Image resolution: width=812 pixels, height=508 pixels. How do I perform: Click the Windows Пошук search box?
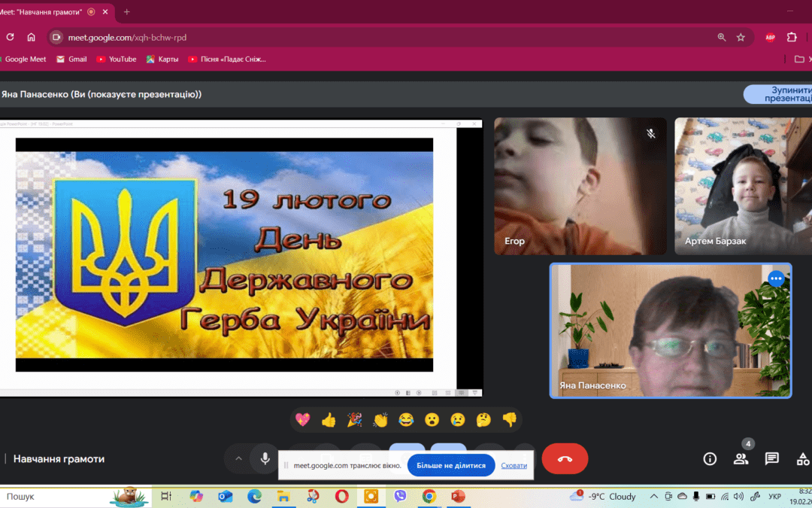click(76, 497)
